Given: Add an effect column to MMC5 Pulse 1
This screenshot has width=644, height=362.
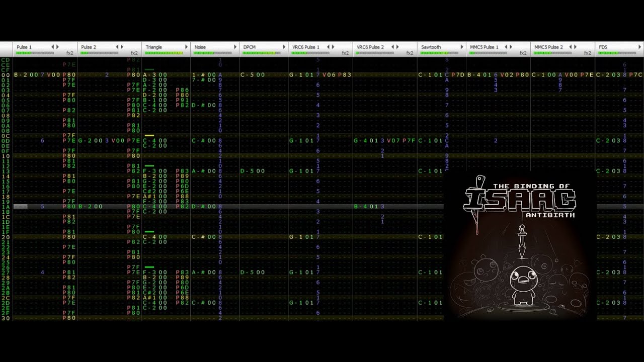Looking at the screenshot, I should pyautogui.click(x=511, y=47).
